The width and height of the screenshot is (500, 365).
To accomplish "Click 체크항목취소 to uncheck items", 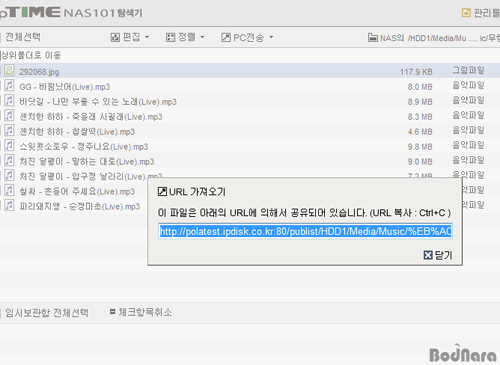I will pyautogui.click(x=145, y=312).
